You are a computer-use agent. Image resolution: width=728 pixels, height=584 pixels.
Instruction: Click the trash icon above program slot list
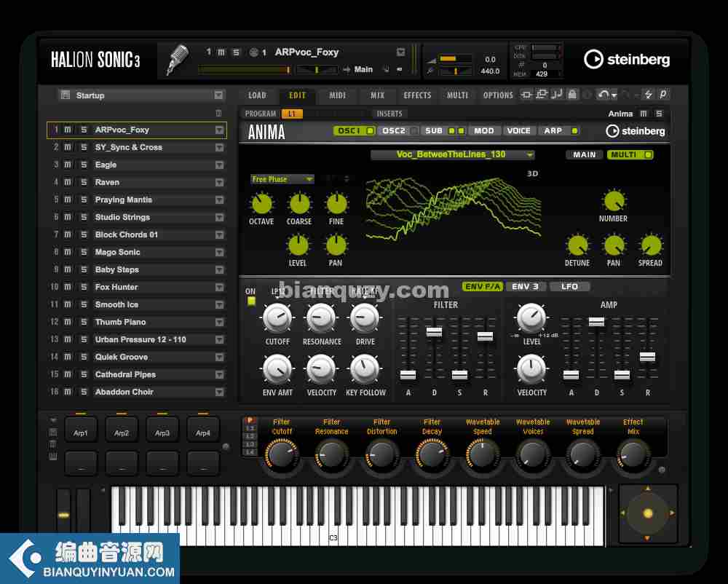(x=218, y=113)
